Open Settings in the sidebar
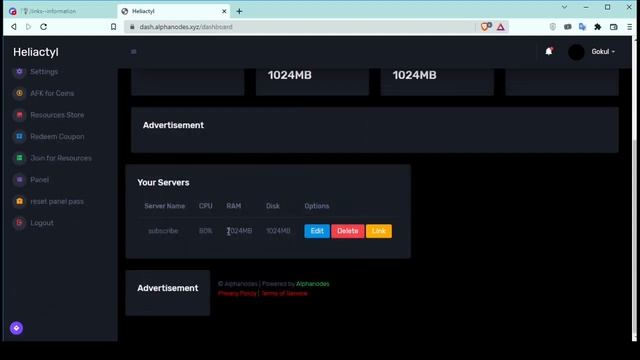Viewport: 640px width, 360px height. [36, 72]
